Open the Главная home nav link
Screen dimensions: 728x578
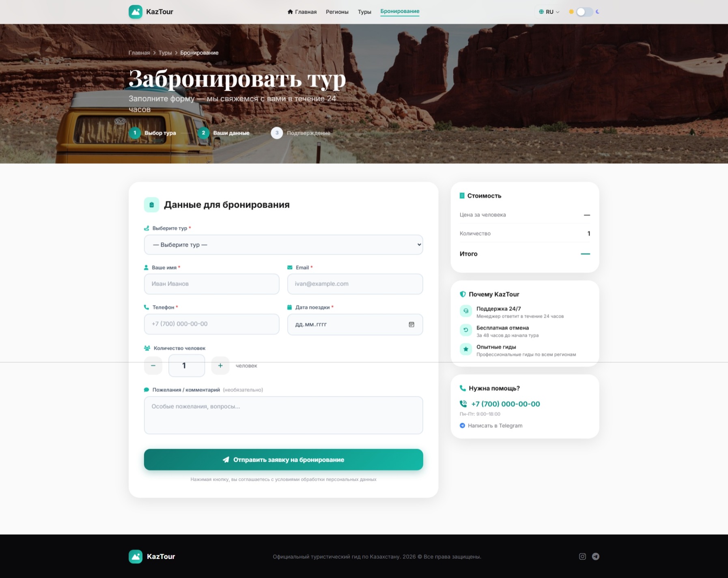(302, 12)
